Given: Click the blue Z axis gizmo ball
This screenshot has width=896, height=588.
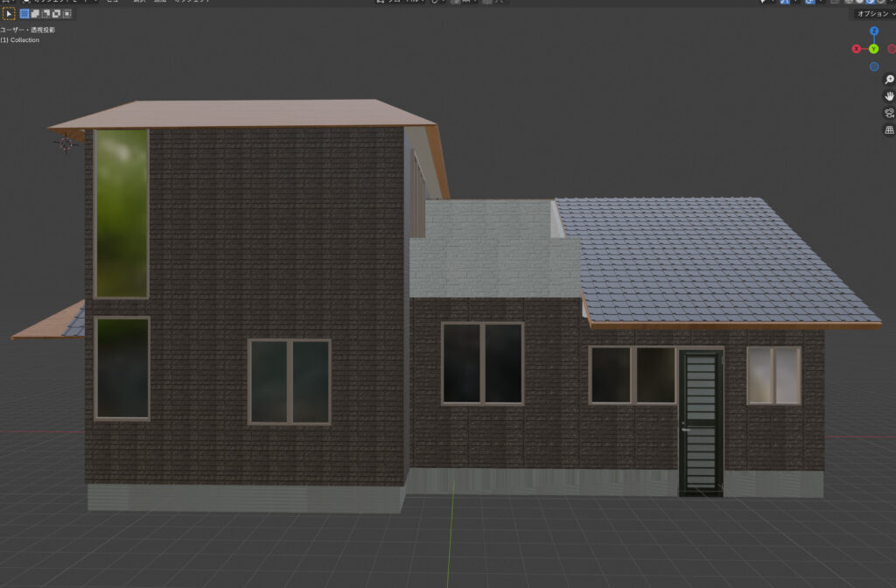Looking at the screenshot, I should [x=874, y=31].
